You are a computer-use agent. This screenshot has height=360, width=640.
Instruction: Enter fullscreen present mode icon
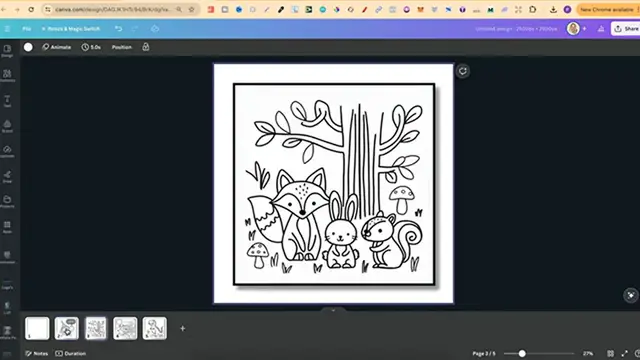click(x=624, y=353)
